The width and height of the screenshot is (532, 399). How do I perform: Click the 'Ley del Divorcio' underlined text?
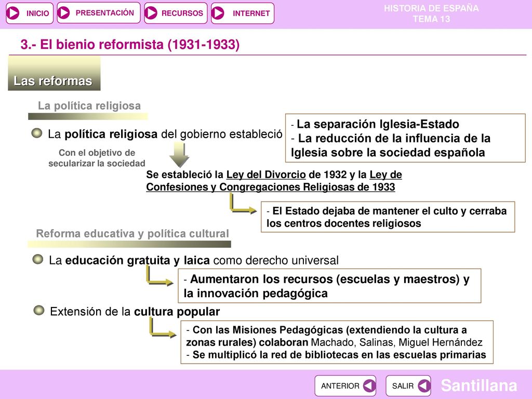(x=266, y=175)
